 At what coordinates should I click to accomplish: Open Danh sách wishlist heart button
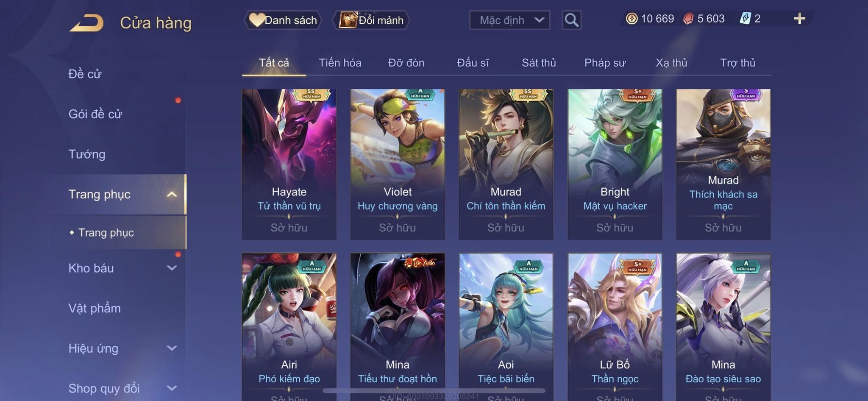283,20
